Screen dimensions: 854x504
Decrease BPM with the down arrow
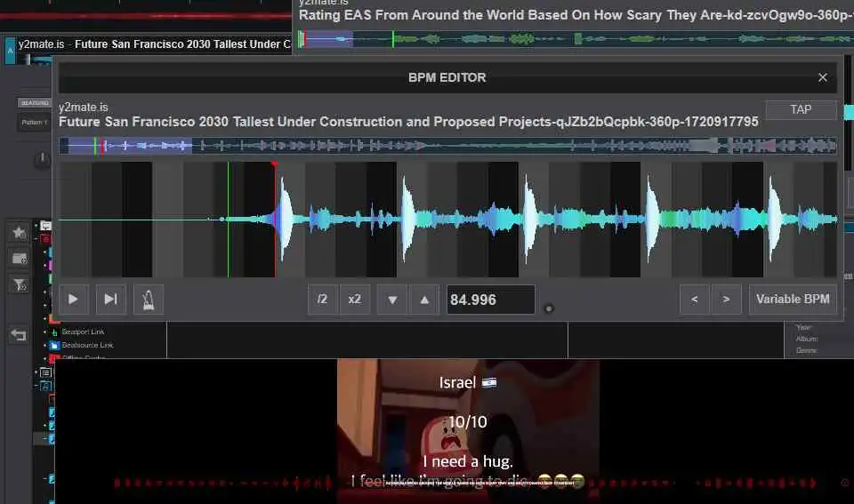coord(392,299)
